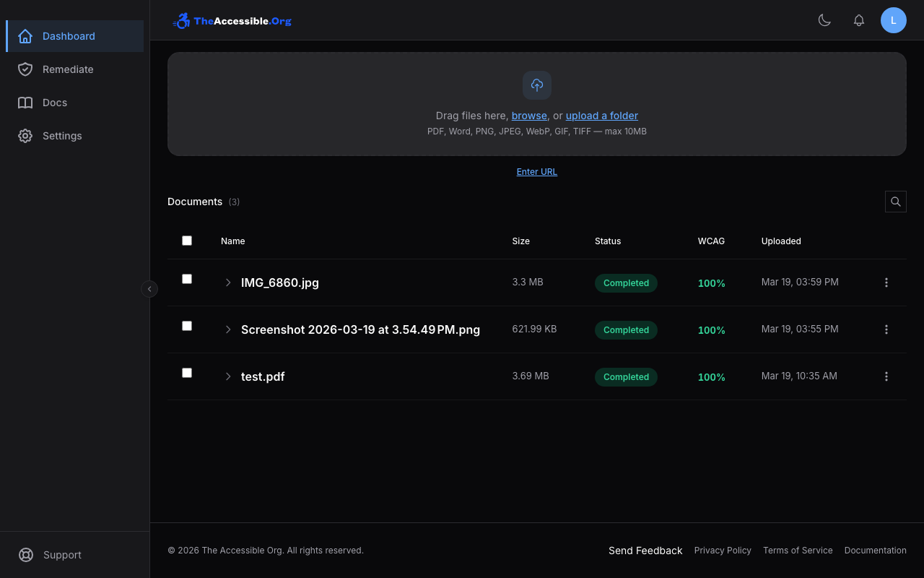Select the Screenshot 2026-03-19 file checkbox
The height and width of the screenshot is (578, 924).
click(187, 325)
